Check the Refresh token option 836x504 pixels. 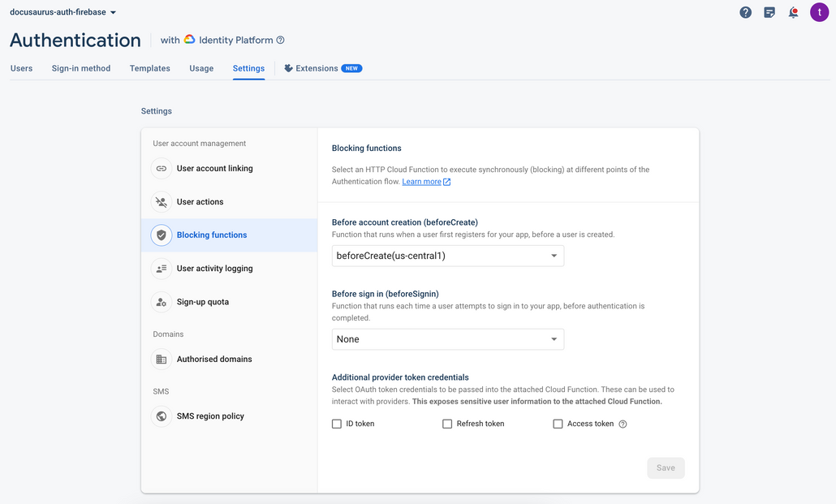tap(447, 423)
